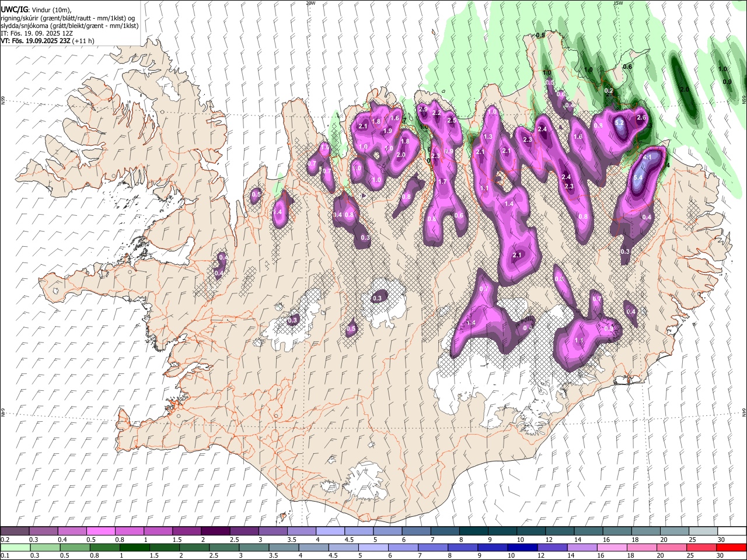747x560 pixels.
Task: Click the "5.2" snowfall value on the map
Action: click(x=620, y=123)
